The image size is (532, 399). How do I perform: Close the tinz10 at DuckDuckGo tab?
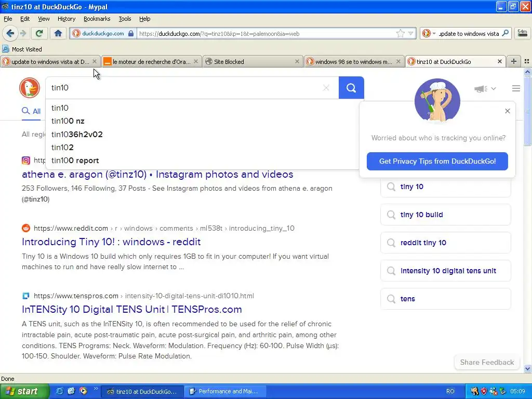point(499,61)
